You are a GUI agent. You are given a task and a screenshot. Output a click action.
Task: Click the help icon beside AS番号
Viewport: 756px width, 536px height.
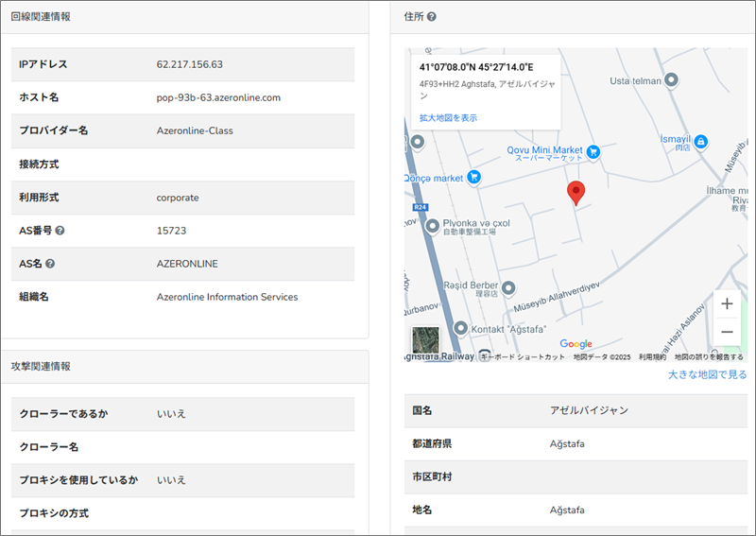(60, 231)
